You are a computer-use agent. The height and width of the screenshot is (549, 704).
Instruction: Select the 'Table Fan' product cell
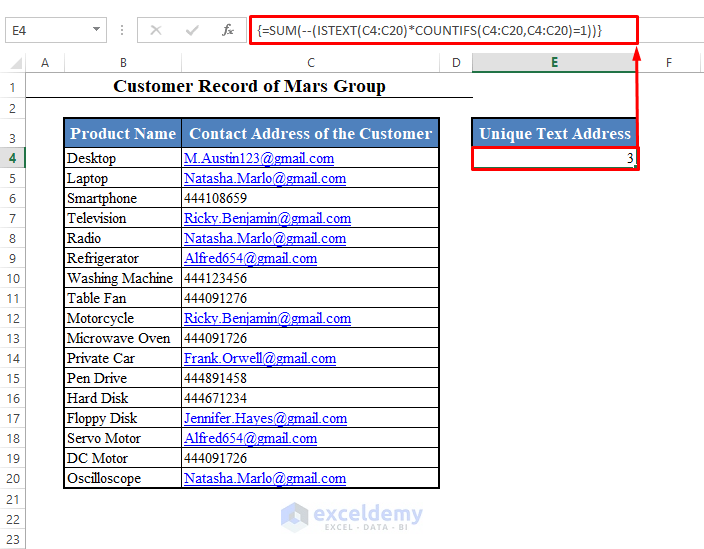[123, 298]
